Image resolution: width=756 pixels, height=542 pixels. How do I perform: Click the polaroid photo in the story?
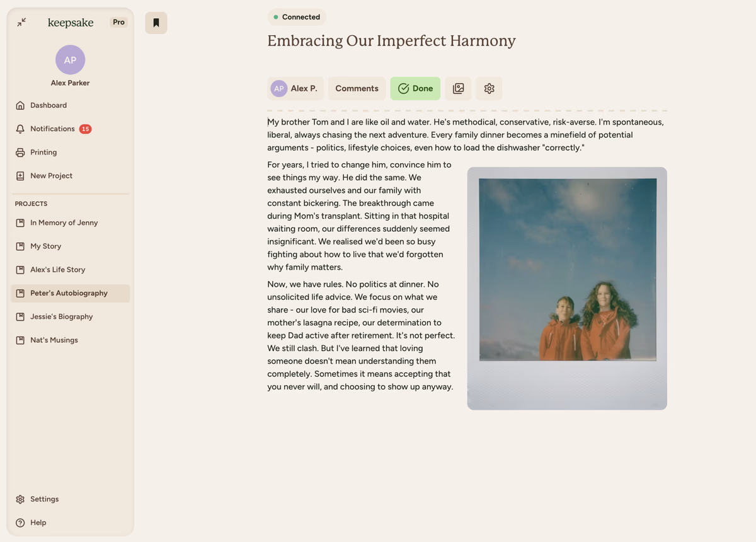coord(567,288)
